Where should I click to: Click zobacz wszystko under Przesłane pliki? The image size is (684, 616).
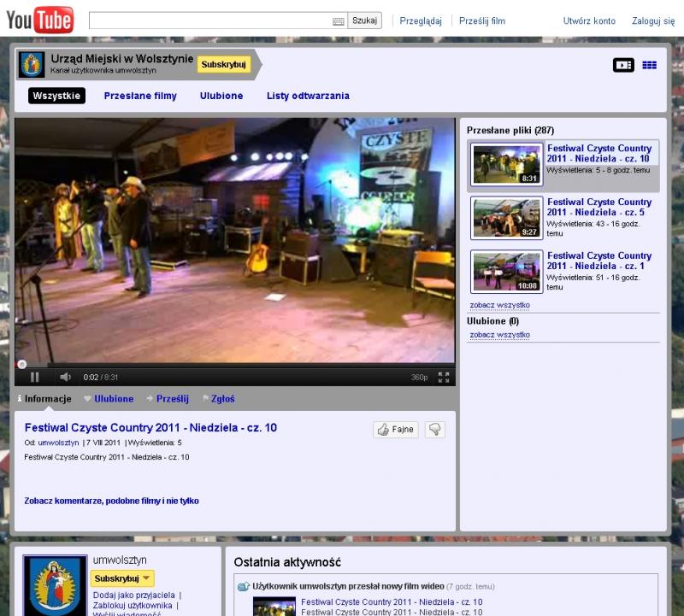click(500, 305)
